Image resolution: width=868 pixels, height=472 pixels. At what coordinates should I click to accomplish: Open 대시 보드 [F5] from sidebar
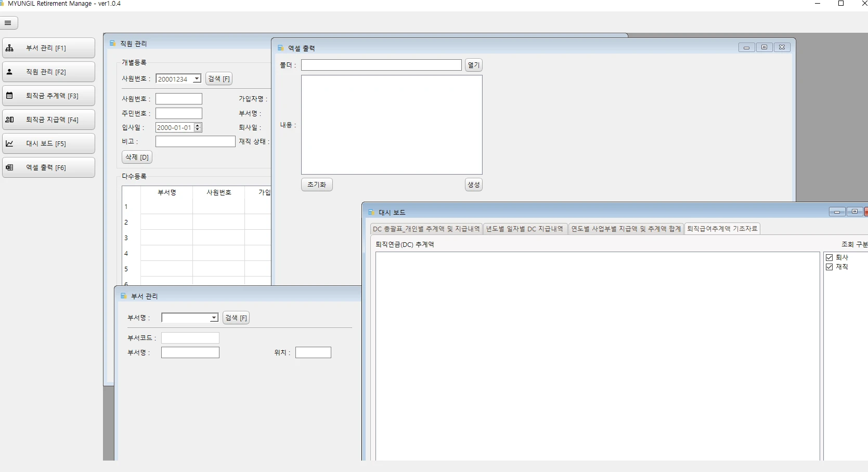48,143
